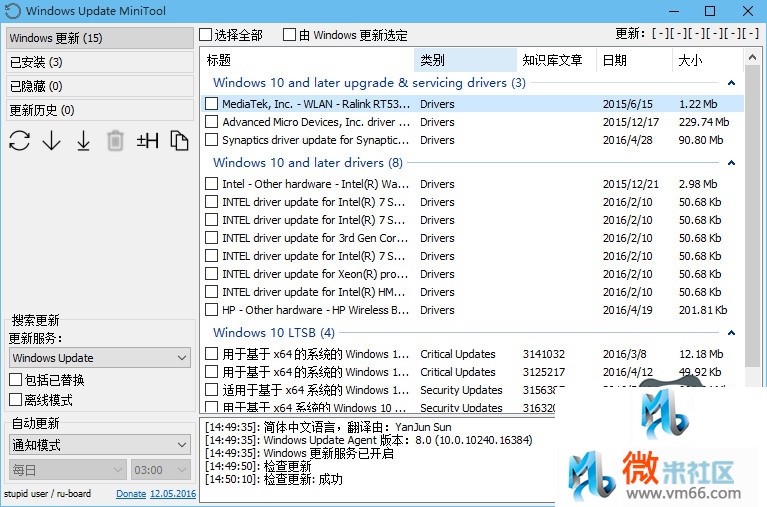767x507 pixels.
Task: Click the 201.81 Kb size cell
Action: click(x=703, y=310)
